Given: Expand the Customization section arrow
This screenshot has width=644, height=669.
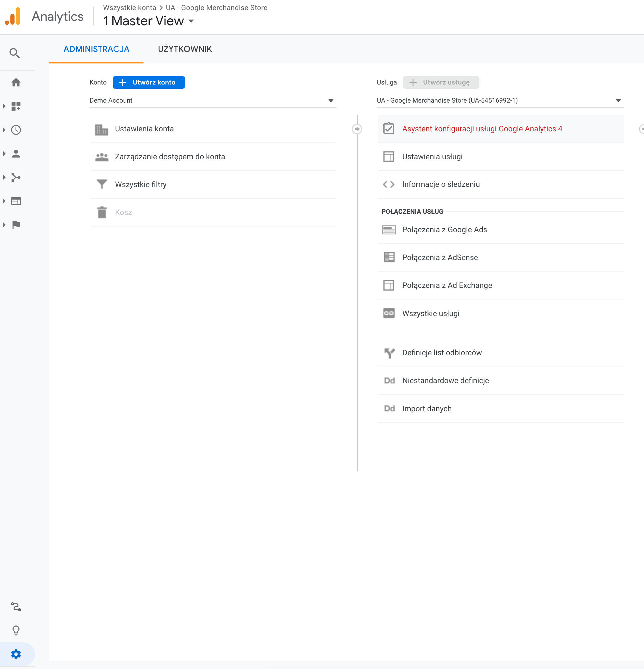Looking at the screenshot, I should [4, 106].
